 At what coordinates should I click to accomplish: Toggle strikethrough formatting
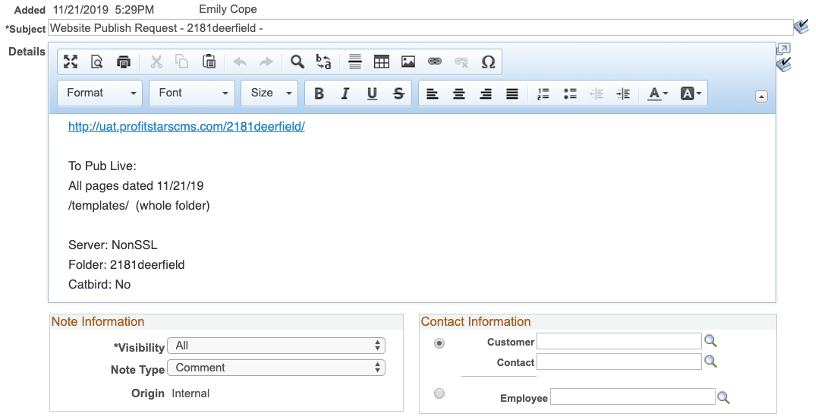(398, 93)
